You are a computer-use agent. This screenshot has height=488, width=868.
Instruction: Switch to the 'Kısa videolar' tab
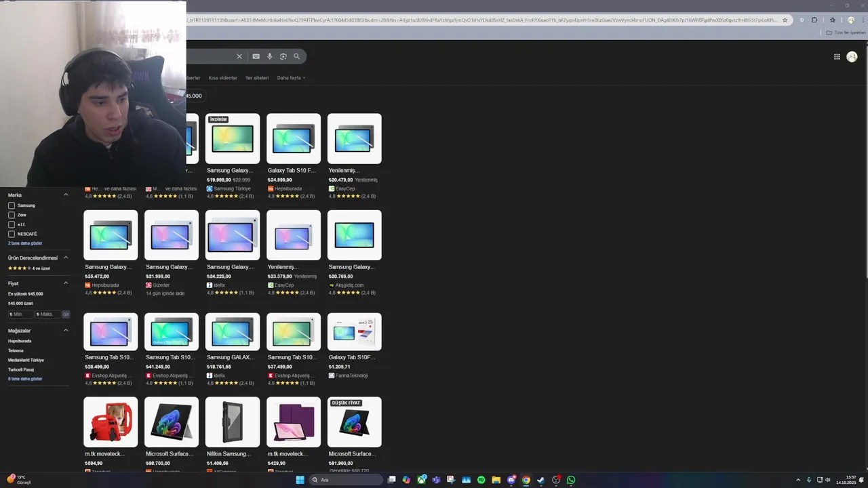[x=223, y=78]
